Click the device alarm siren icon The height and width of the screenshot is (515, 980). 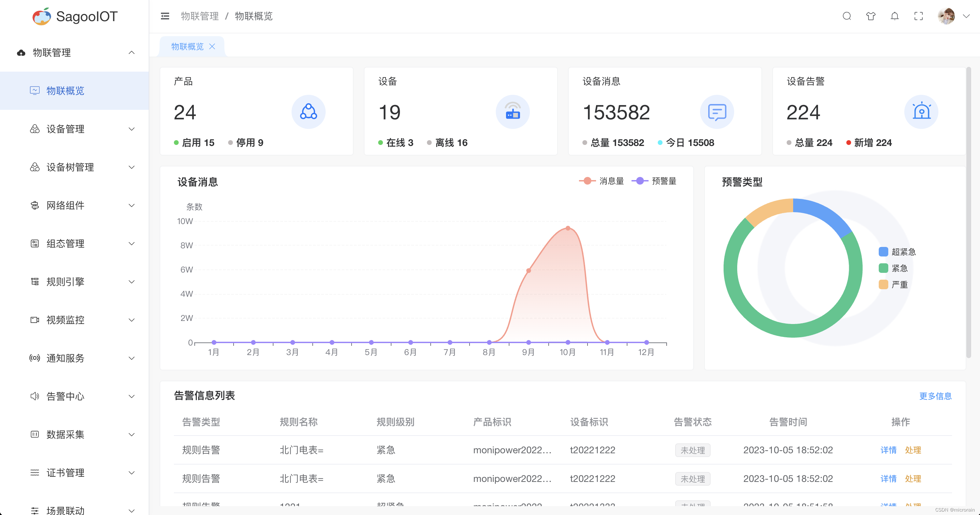921,112
